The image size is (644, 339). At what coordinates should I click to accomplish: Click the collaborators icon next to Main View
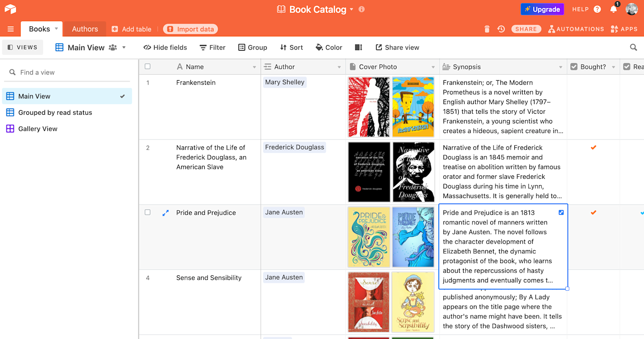[113, 47]
